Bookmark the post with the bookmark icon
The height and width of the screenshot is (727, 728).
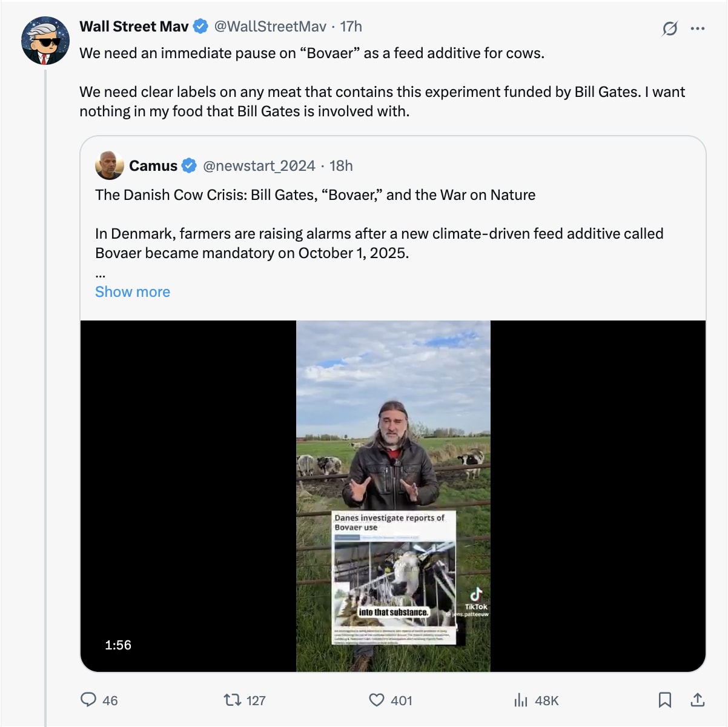(x=665, y=700)
